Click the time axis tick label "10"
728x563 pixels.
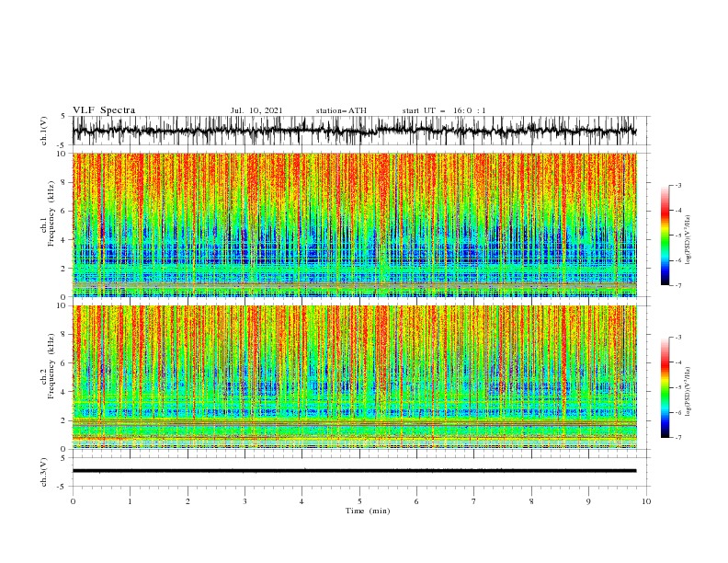(x=646, y=501)
